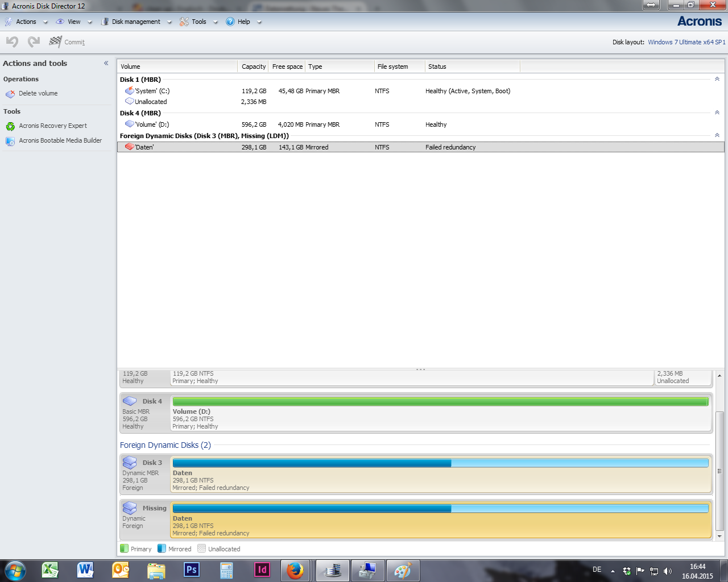This screenshot has width=728, height=582.
Task: Click the Delete volume icon
Action: pyautogui.click(x=10, y=94)
